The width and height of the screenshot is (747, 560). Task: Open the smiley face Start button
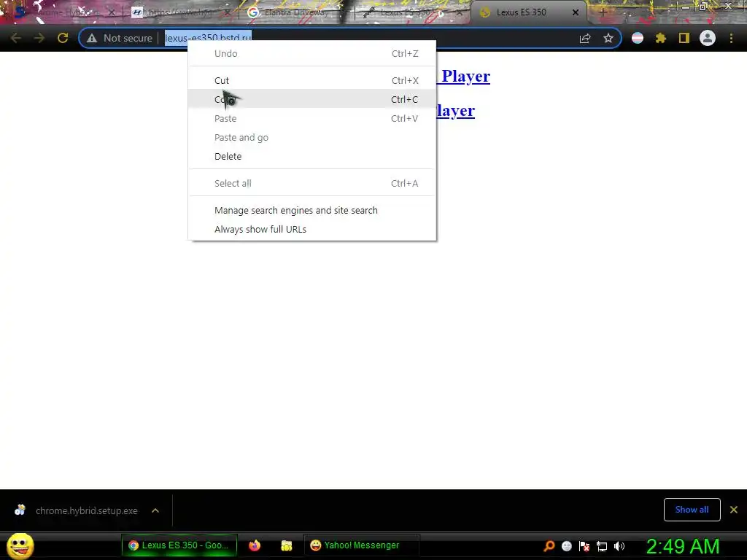click(x=20, y=545)
